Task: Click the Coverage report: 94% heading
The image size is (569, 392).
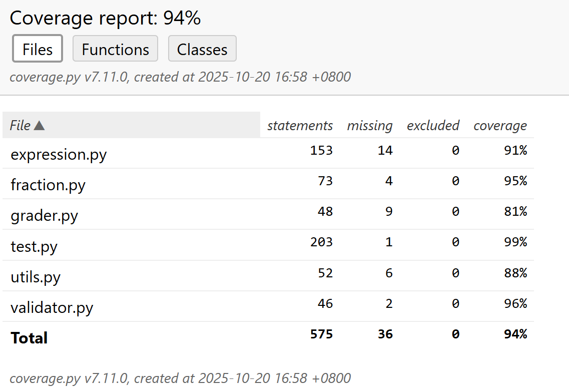Action: (105, 19)
